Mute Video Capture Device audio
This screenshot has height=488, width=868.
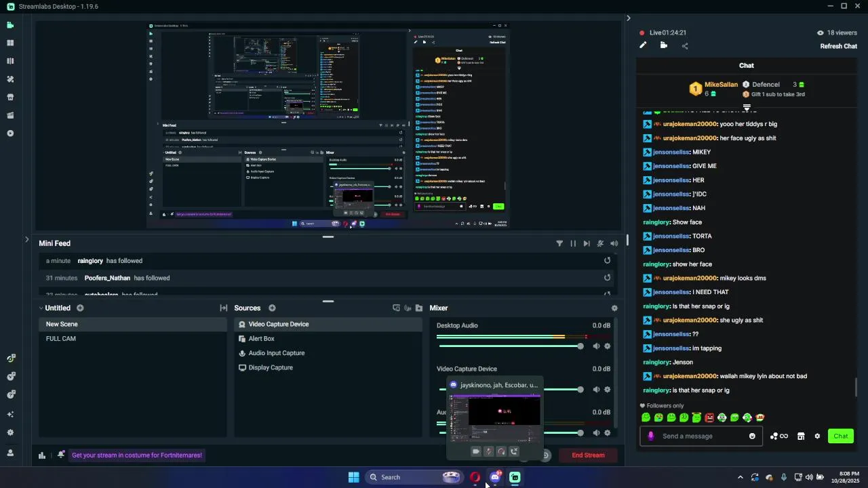coord(596,390)
